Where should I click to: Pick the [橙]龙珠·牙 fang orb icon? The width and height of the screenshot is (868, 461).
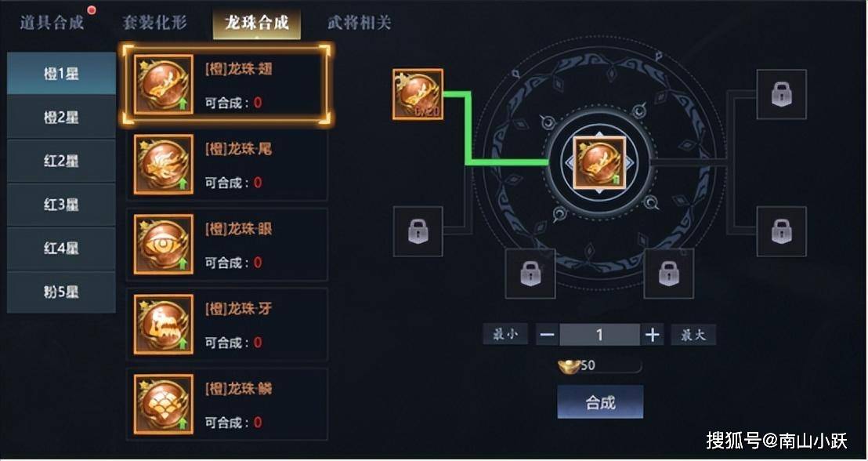tap(163, 324)
